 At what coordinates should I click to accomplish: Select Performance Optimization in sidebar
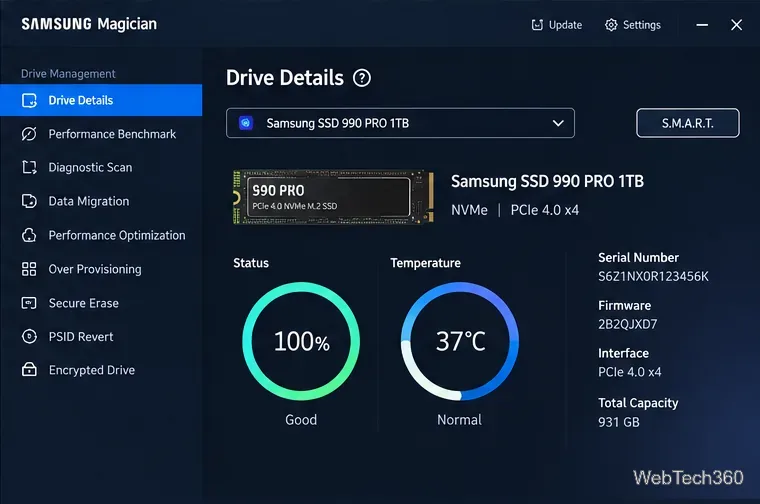(101, 235)
